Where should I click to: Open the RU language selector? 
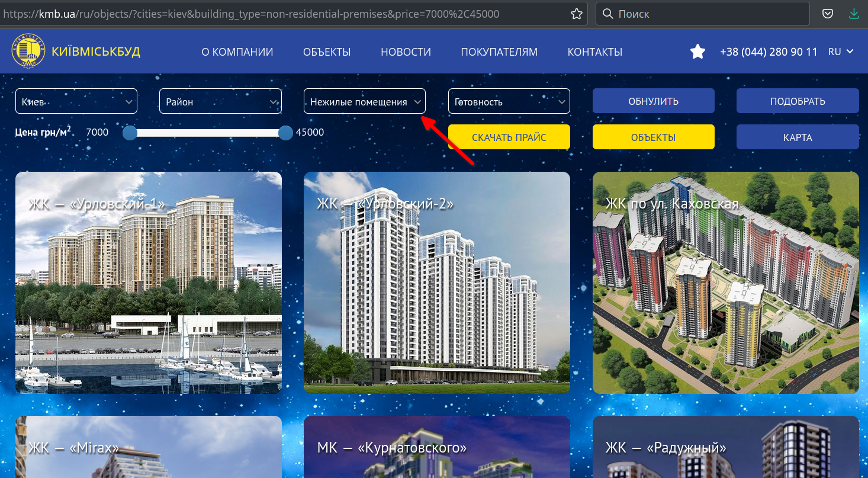pyautogui.click(x=841, y=52)
